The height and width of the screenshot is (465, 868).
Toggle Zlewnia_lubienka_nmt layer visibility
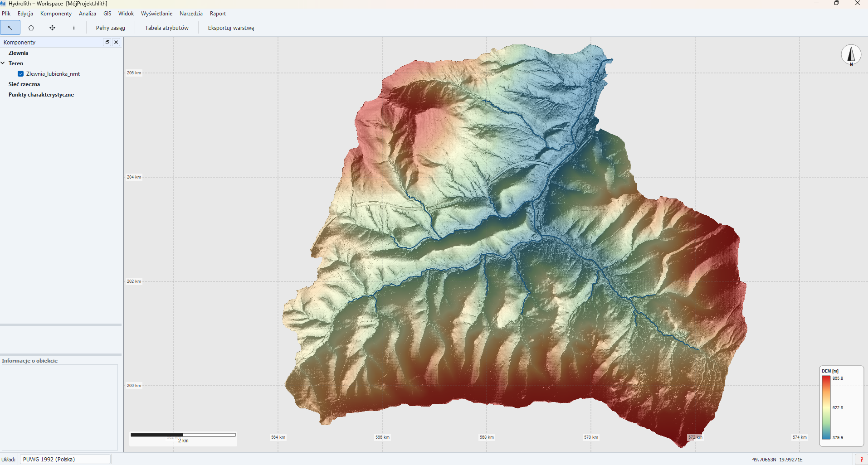(x=20, y=73)
